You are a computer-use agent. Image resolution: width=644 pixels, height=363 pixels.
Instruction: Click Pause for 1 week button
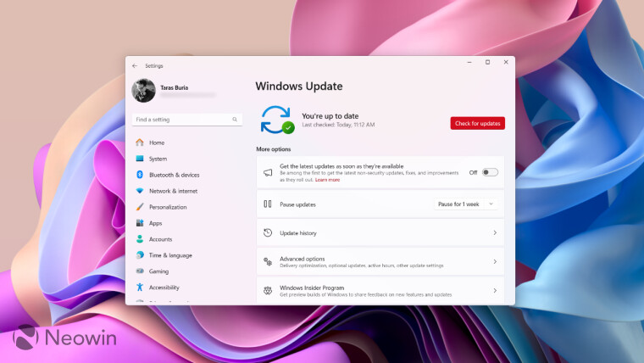(x=458, y=204)
